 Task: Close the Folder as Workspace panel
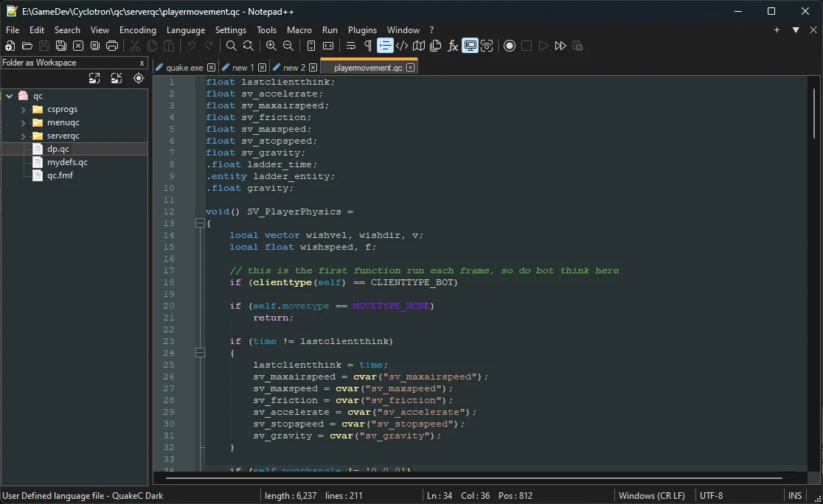coord(142,63)
